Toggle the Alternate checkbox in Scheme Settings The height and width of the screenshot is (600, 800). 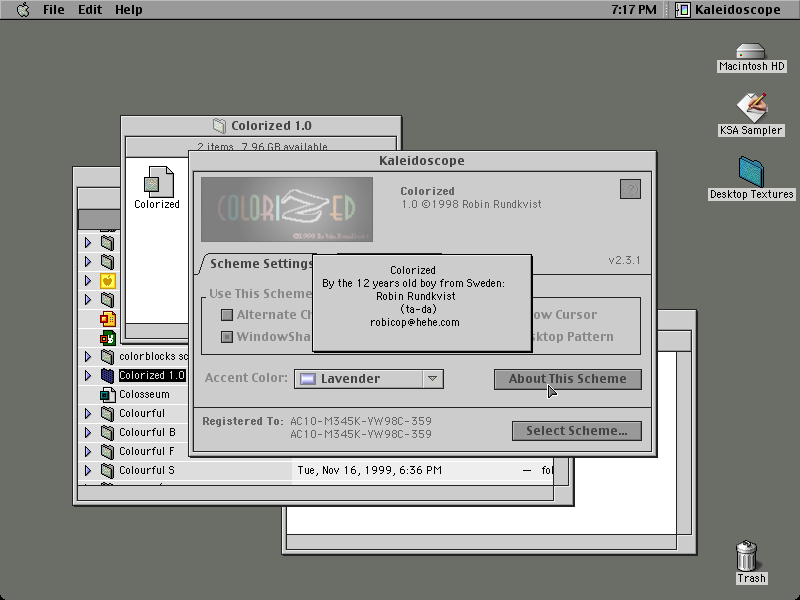[x=227, y=315]
